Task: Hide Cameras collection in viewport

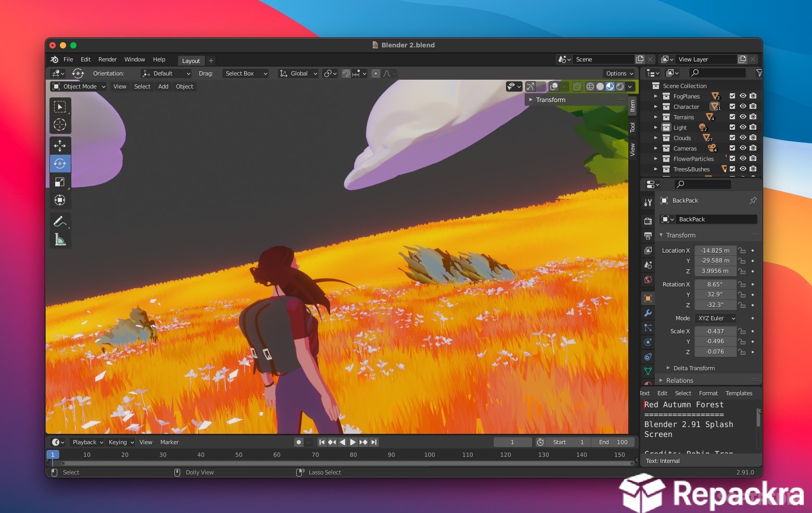Action: pos(743,148)
